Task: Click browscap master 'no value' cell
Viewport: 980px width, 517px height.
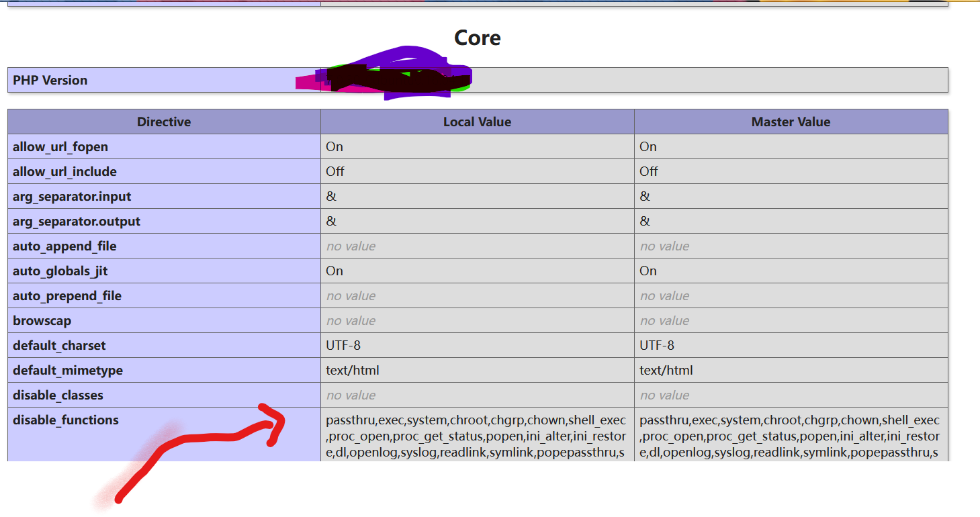Action: pos(791,320)
